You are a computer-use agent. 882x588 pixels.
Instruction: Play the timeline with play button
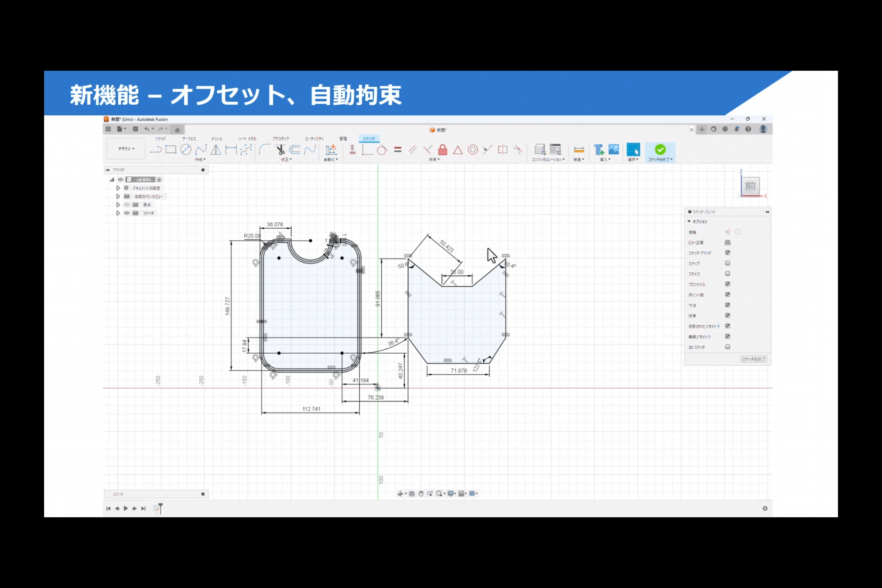(126, 509)
